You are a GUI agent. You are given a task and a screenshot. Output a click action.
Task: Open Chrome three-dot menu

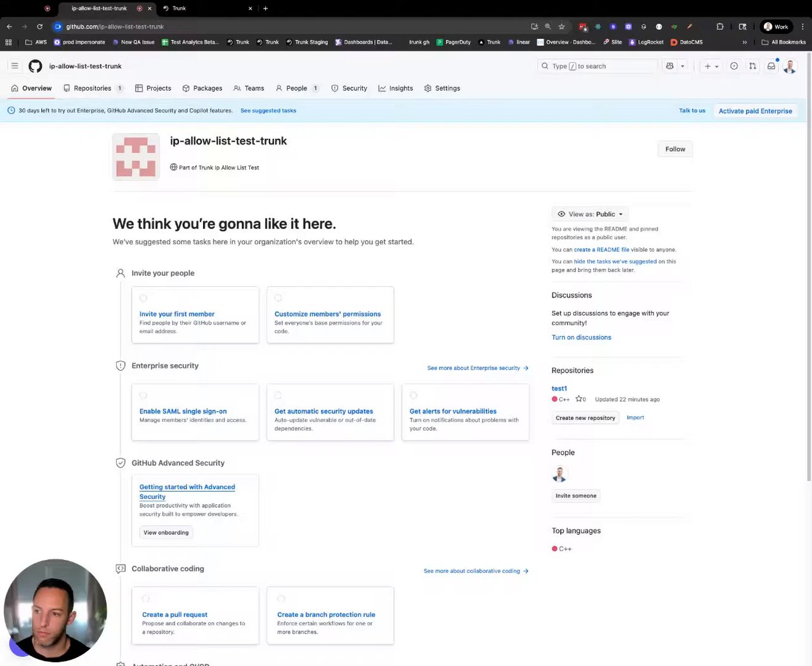point(803,27)
